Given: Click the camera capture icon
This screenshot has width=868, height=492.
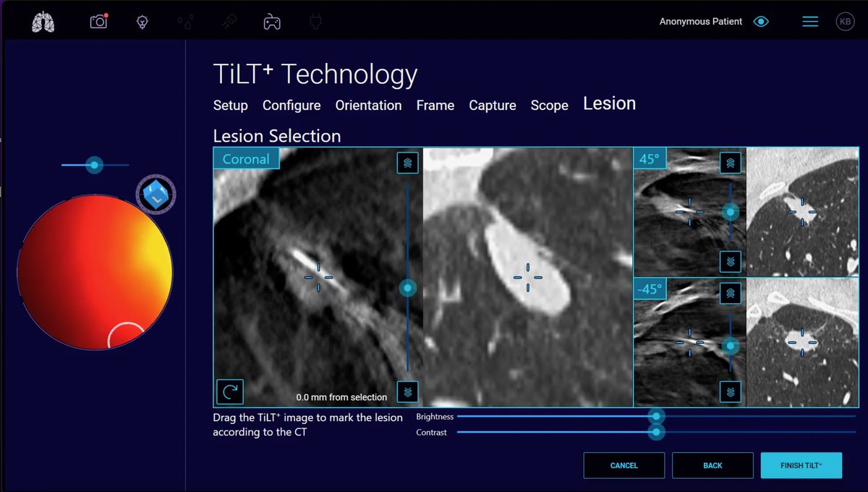Looking at the screenshot, I should [98, 21].
